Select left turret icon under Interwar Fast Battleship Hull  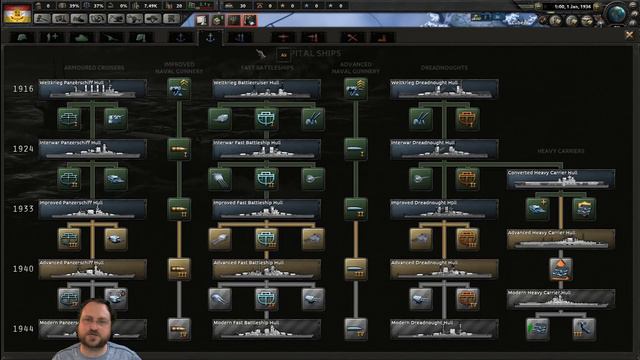click(x=220, y=179)
